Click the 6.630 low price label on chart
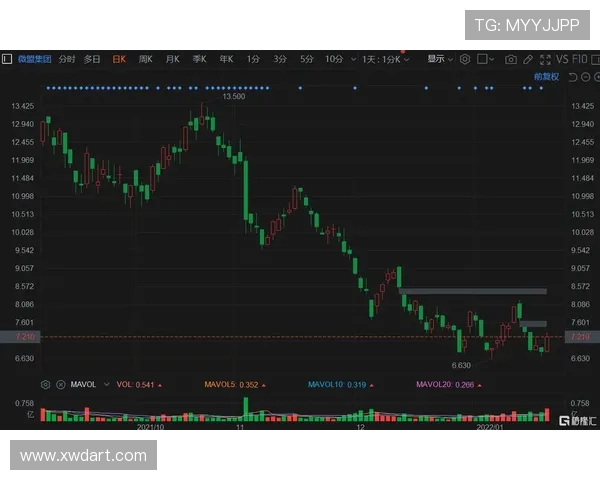 461,366
